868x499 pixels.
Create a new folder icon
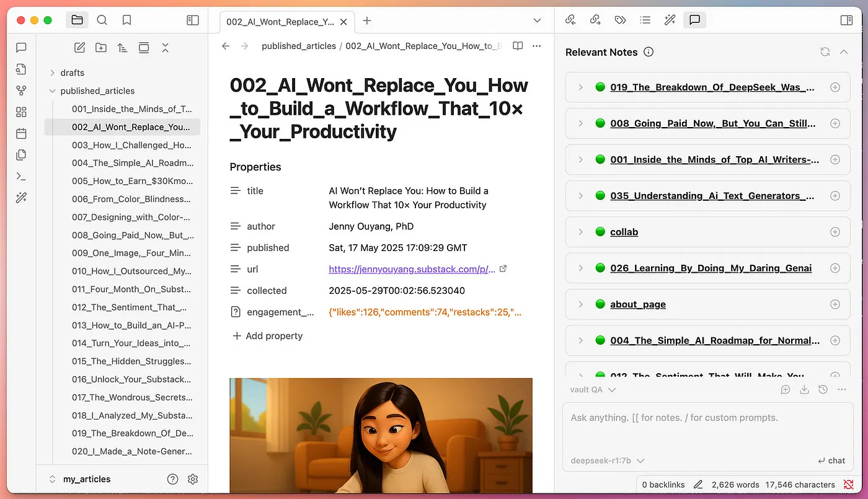101,48
